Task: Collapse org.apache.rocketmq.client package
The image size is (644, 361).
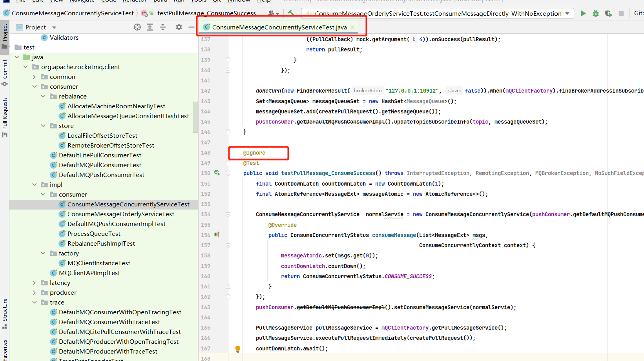Action: [x=26, y=67]
